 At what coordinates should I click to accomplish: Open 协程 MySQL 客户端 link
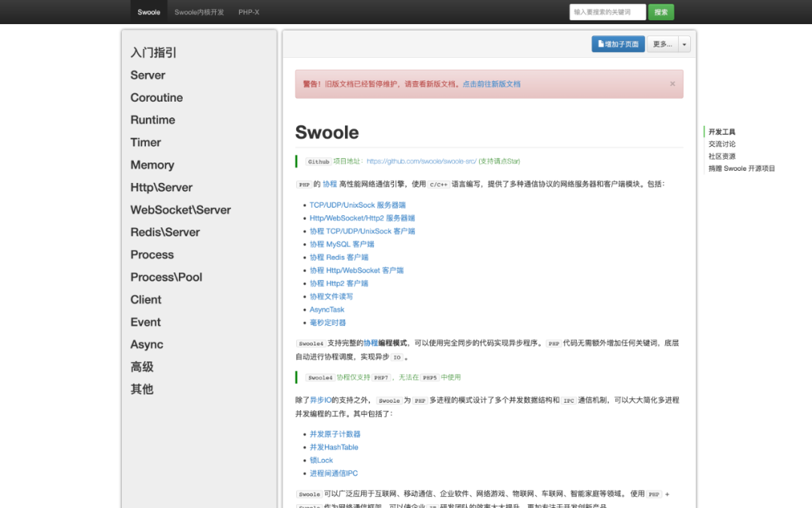342,244
